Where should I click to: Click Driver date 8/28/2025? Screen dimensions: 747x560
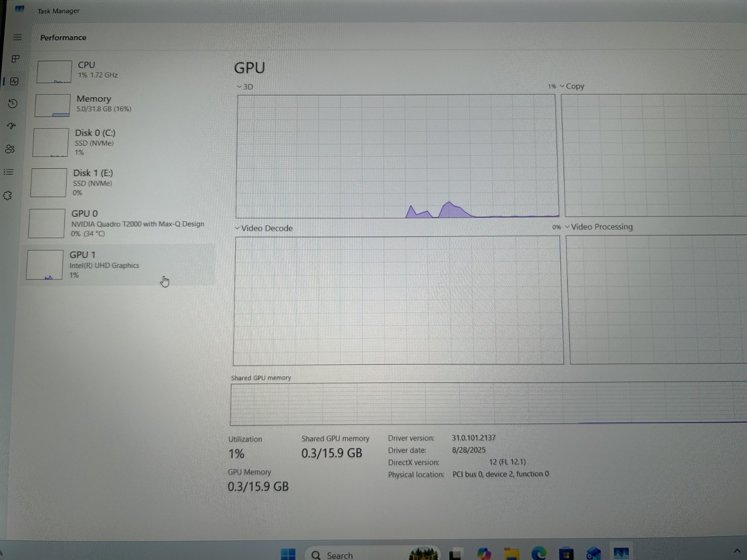pyautogui.click(x=469, y=450)
